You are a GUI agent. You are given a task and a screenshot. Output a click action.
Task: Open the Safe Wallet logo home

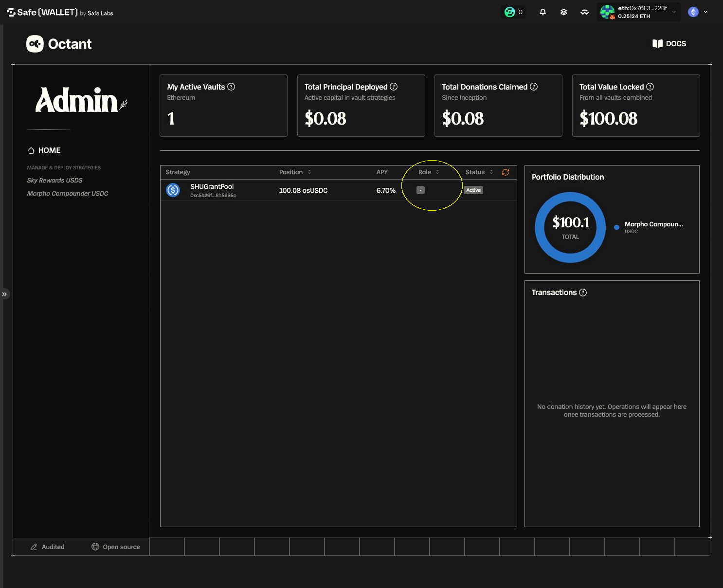[x=60, y=13]
